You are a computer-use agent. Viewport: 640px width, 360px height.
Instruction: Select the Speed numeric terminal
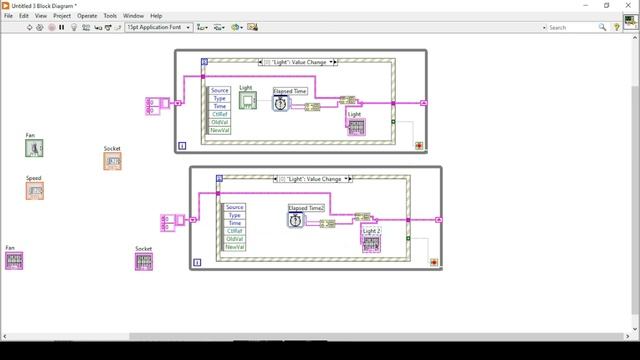35,191
